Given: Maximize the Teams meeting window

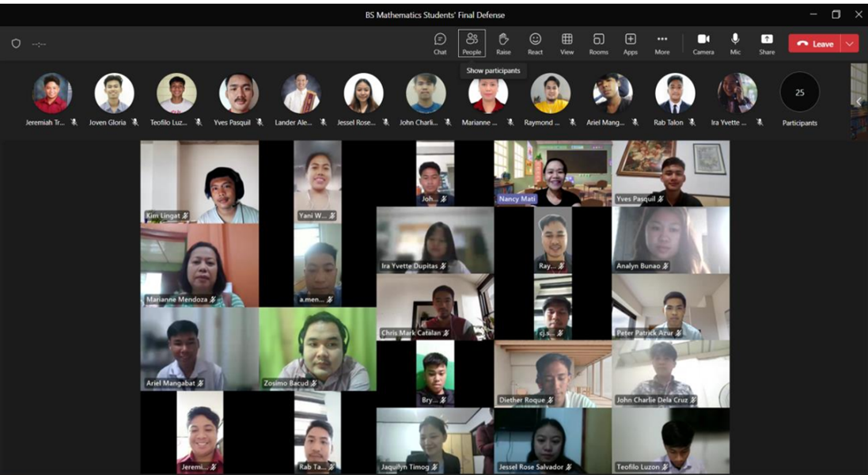Looking at the screenshot, I should click(836, 14).
